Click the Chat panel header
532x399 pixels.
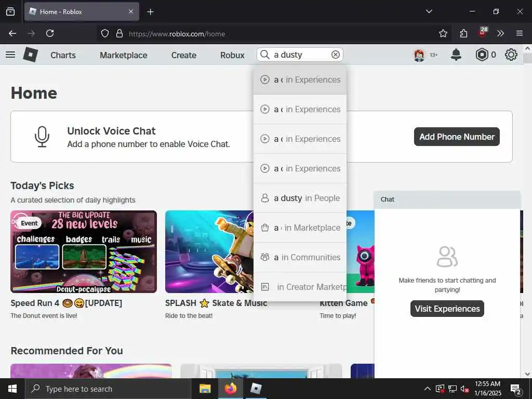447,199
